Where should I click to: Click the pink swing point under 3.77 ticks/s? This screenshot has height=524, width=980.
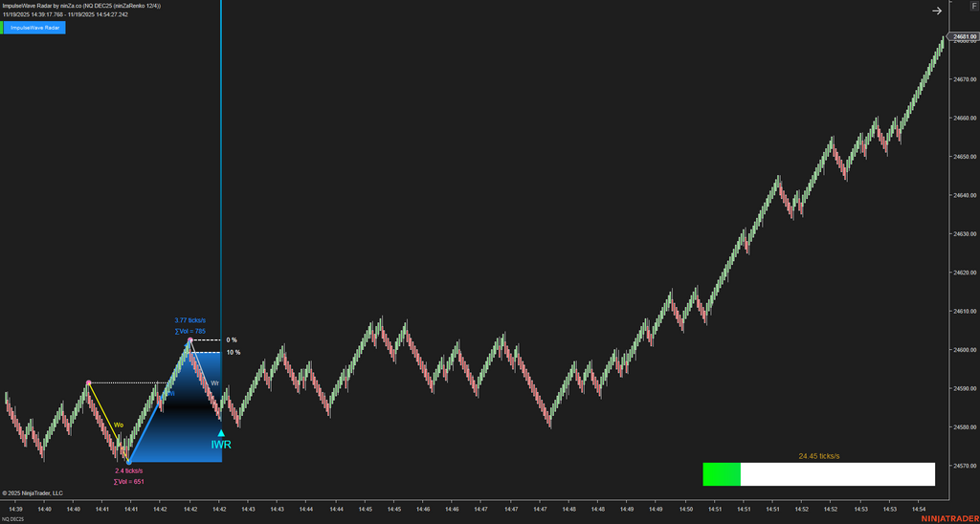[189, 339]
